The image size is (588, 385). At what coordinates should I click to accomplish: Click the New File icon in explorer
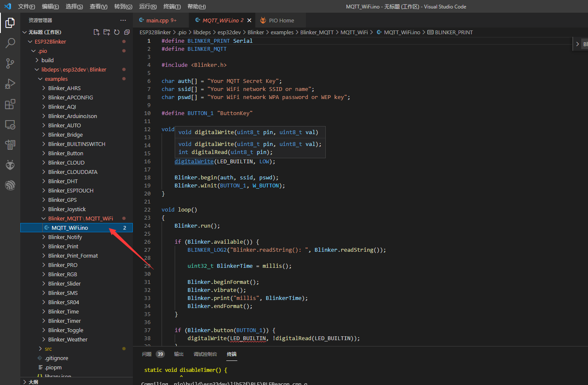pos(96,32)
